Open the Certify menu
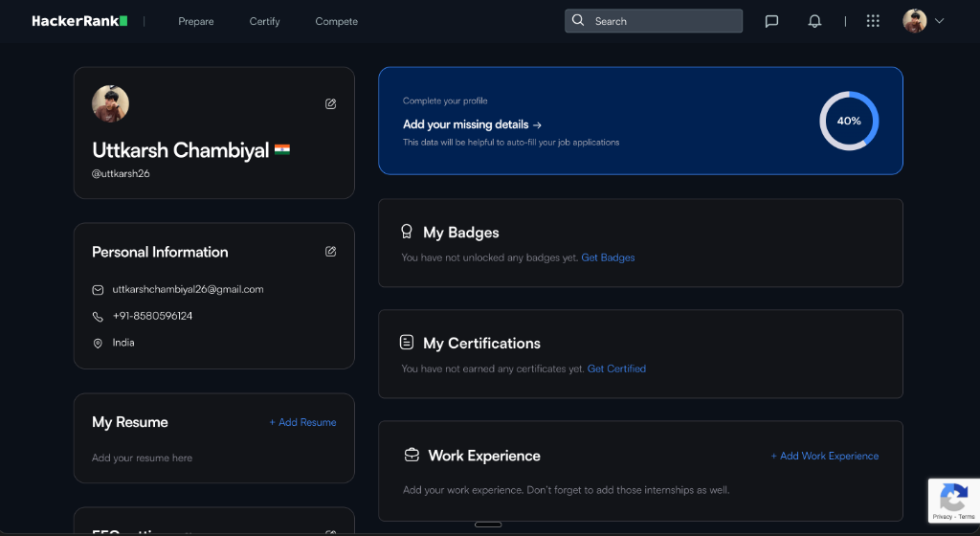This screenshot has height=536, width=980. (264, 21)
